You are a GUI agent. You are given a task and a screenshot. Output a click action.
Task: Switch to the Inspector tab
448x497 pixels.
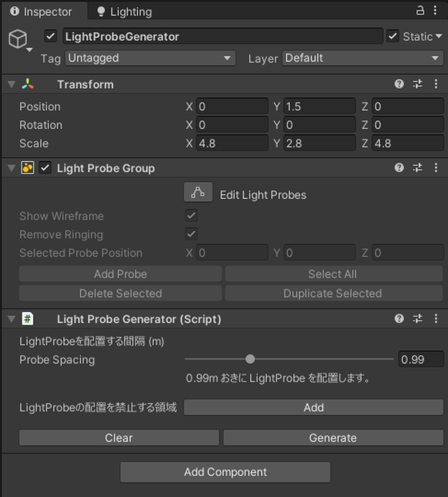coord(44,12)
